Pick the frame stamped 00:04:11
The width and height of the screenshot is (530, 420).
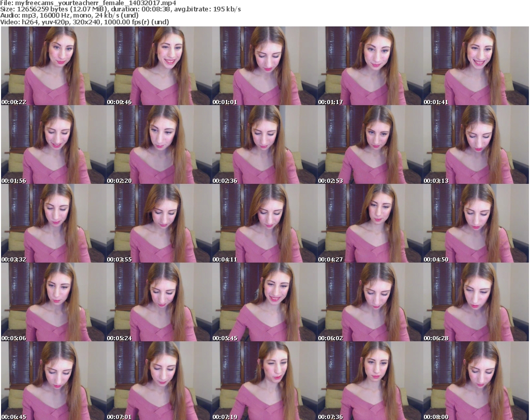click(x=265, y=223)
